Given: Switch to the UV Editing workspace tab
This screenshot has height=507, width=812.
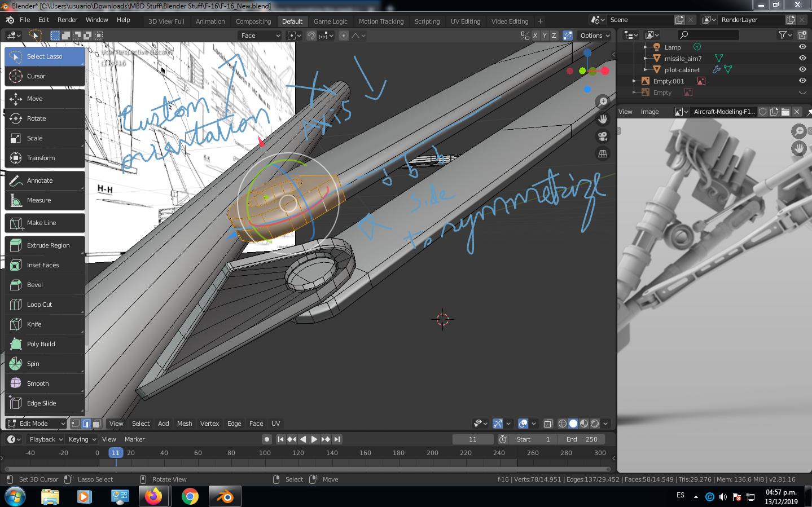Looking at the screenshot, I should 466,21.
